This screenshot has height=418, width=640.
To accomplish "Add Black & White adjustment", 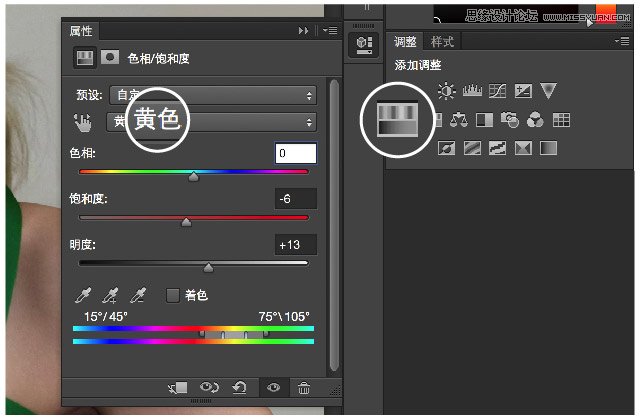I will coord(484,120).
